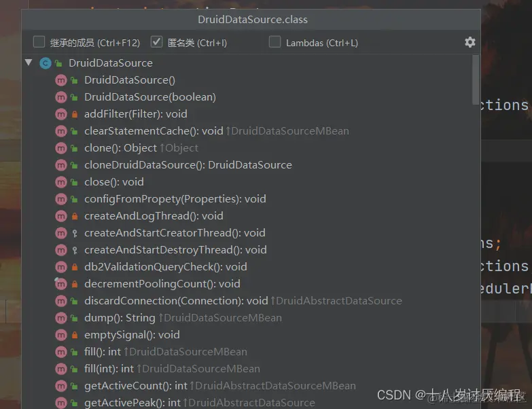Select fill(int): int method
The width and height of the screenshot is (532, 409).
point(109,369)
